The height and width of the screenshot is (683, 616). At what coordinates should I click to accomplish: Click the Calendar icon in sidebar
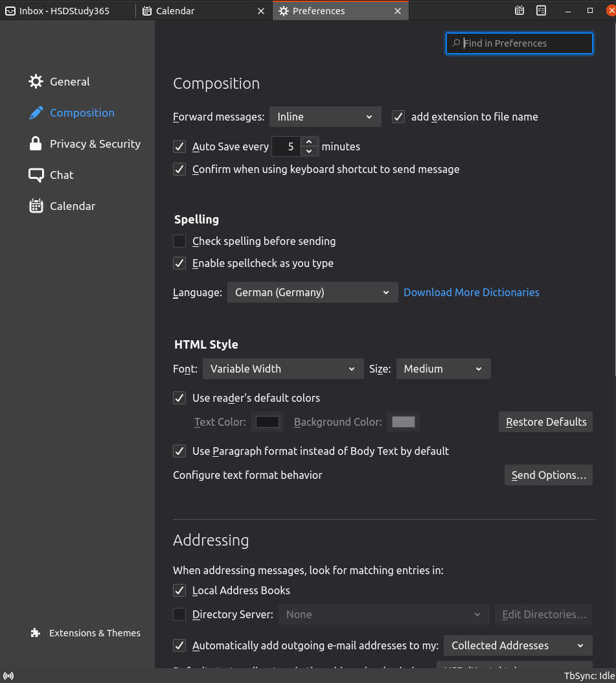(36, 206)
